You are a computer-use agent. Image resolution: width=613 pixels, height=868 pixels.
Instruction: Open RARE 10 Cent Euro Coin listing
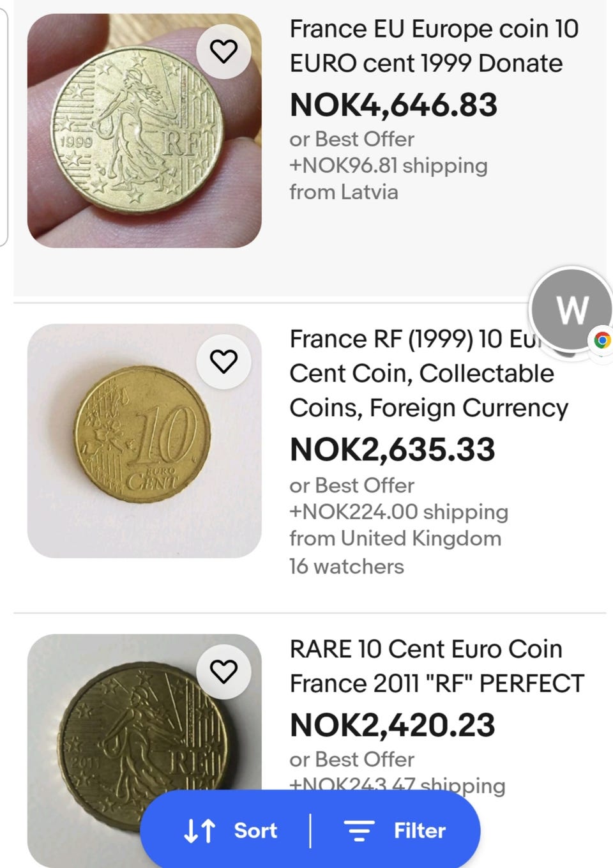click(437, 666)
